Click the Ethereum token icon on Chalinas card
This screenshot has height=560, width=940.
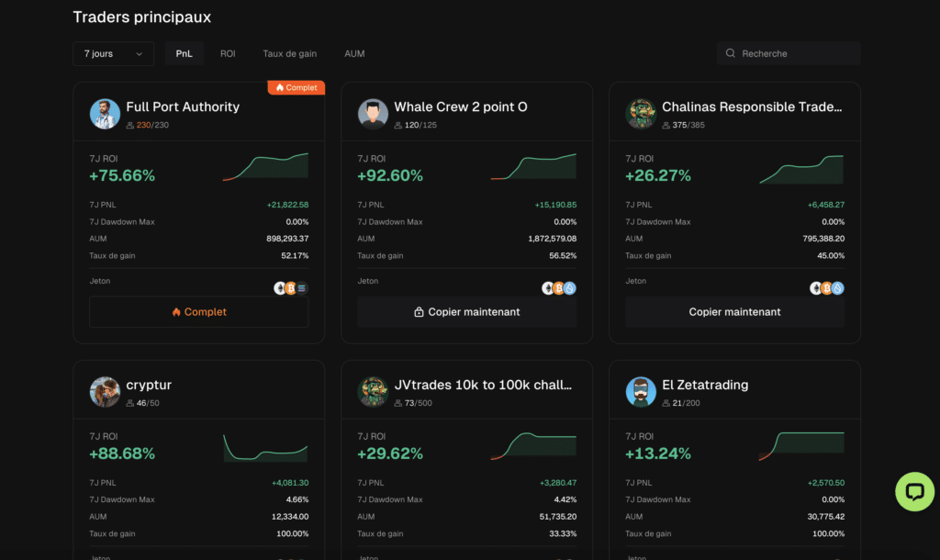pos(816,288)
